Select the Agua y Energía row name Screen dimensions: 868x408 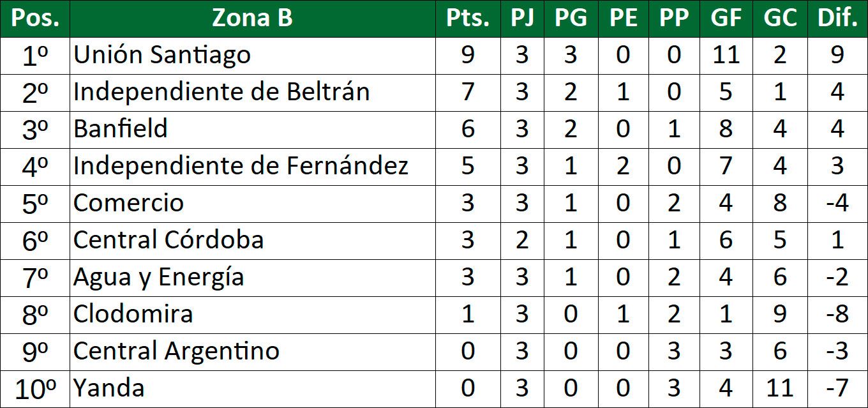click(x=158, y=277)
